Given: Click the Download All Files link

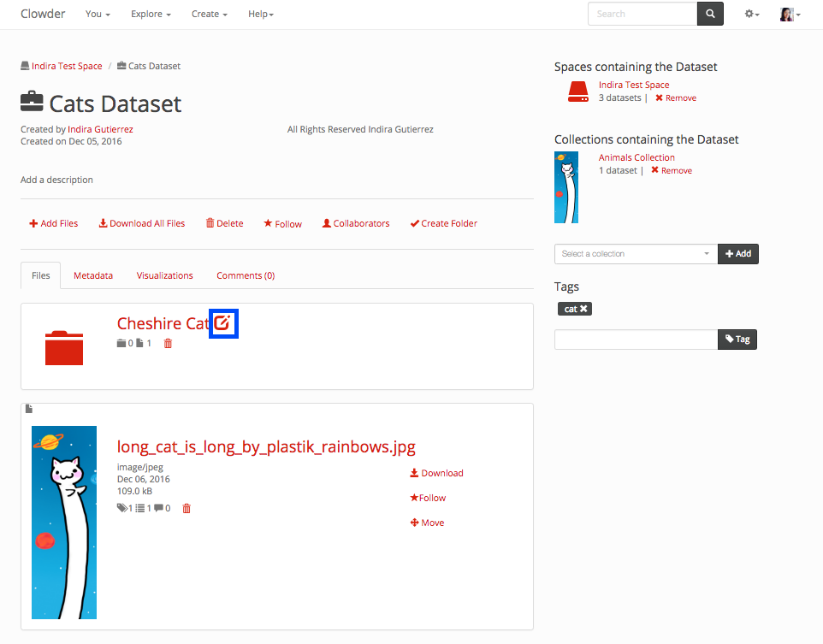Looking at the screenshot, I should [x=142, y=223].
